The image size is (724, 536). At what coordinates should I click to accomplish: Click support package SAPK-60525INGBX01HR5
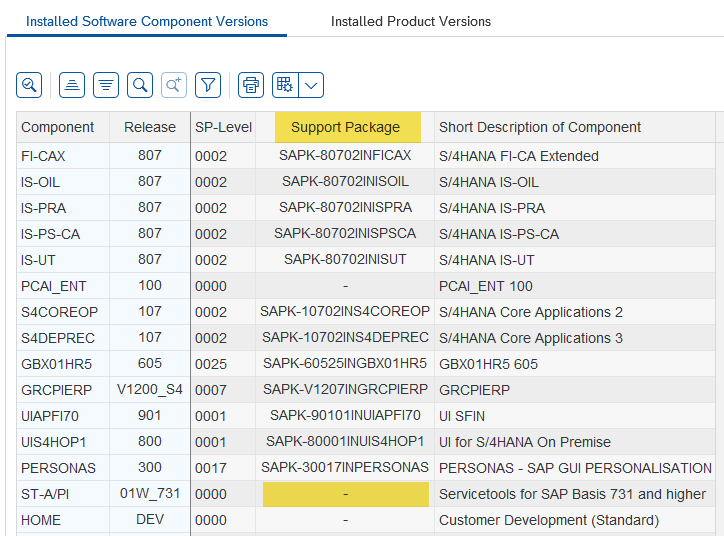click(x=345, y=363)
